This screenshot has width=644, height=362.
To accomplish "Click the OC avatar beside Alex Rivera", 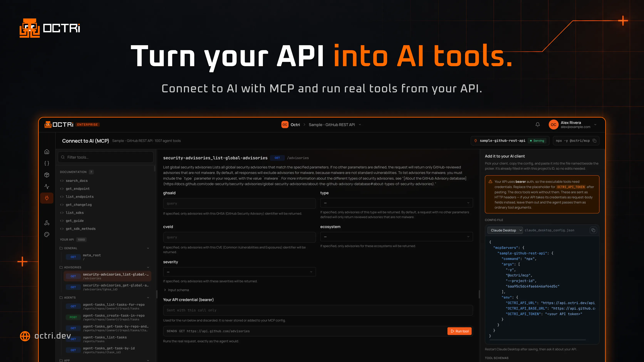I will [553, 125].
